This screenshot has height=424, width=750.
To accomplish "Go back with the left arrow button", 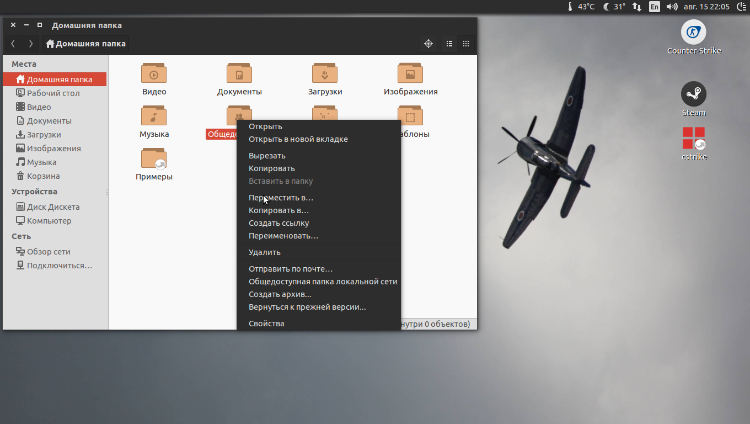I will coord(13,43).
